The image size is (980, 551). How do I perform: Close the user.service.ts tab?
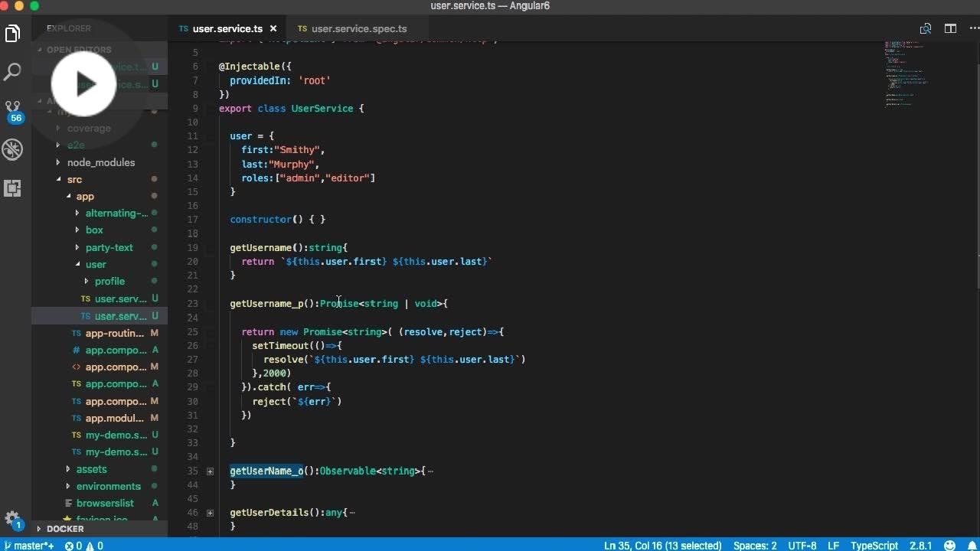(275, 29)
